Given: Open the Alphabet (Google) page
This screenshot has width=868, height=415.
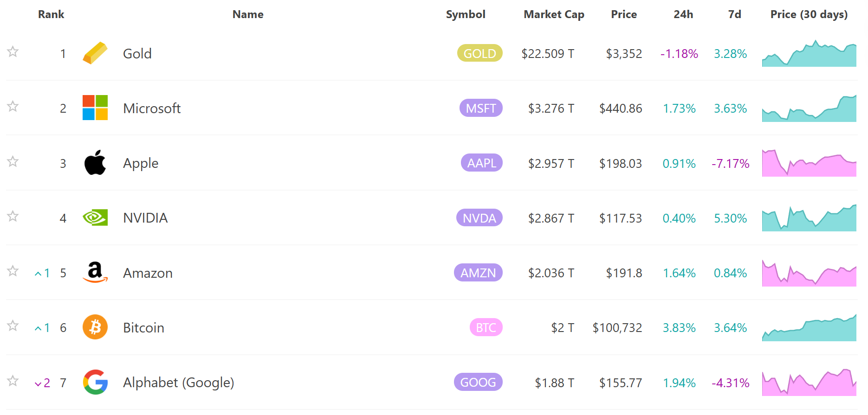Looking at the screenshot, I should (x=179, y=383).
